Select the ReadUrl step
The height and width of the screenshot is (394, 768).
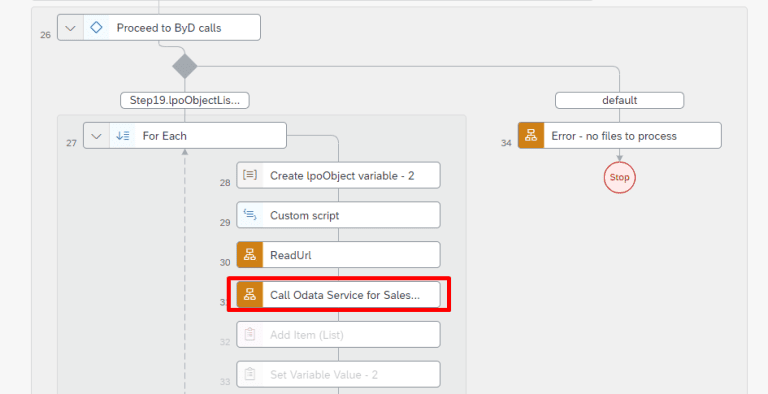[338, 255]
